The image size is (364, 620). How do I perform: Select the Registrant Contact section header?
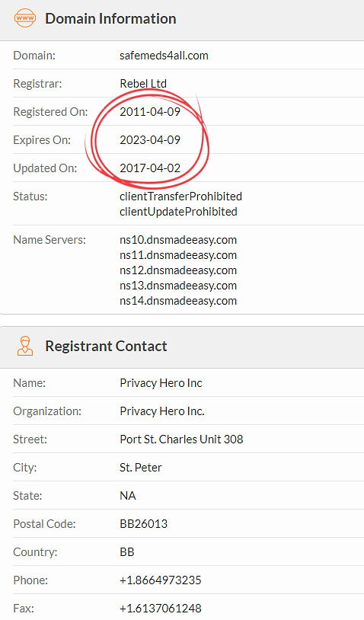point(182,347)
